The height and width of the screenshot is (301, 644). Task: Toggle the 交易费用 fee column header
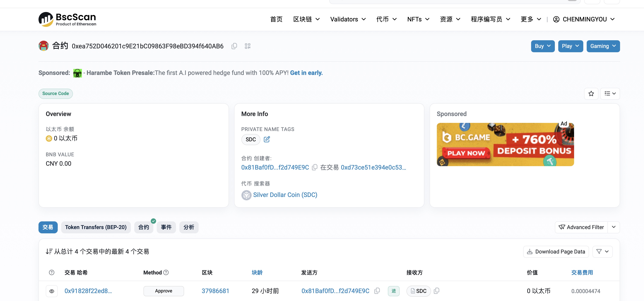tap(582, 273)
